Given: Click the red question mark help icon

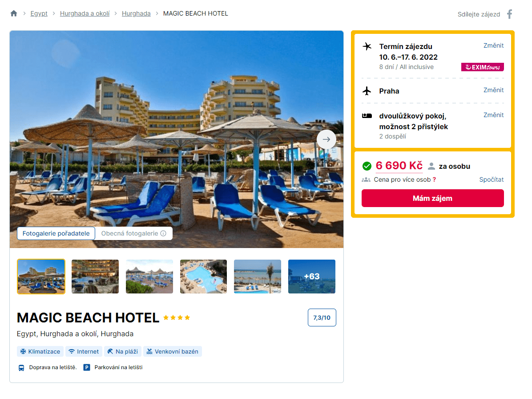Looking at the screenshot, I should (x=434, y=179).
